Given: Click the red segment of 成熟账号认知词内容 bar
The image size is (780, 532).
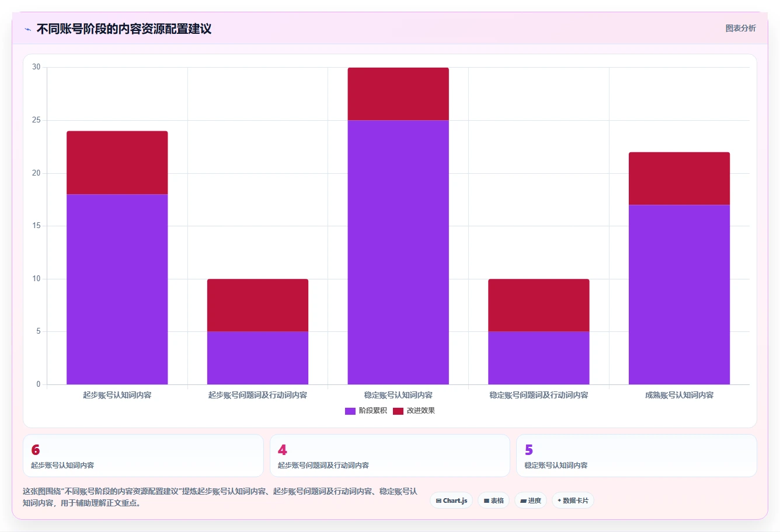Looking at the screenshot, I should [679, 178].
